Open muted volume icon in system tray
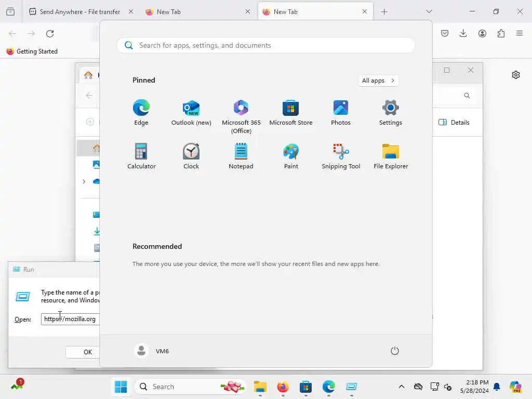The height and width of the screenshot is (399, 532). (x=447, y=387)
